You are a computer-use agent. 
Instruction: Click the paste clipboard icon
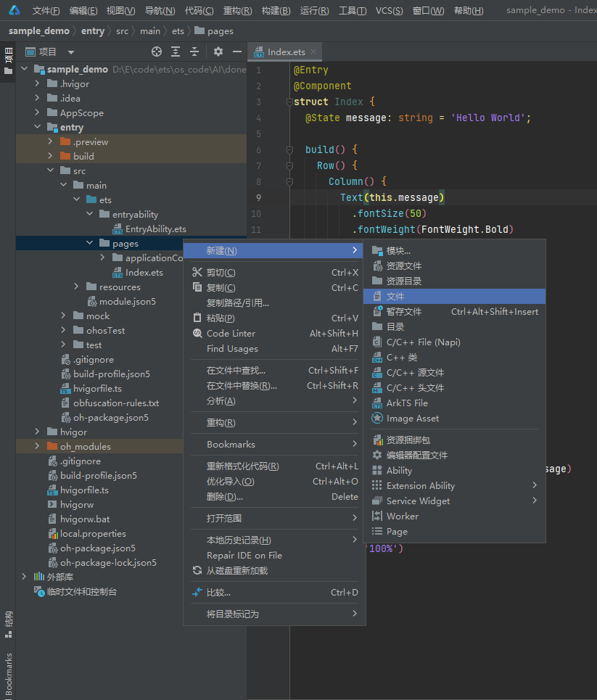tap(197, 318)
